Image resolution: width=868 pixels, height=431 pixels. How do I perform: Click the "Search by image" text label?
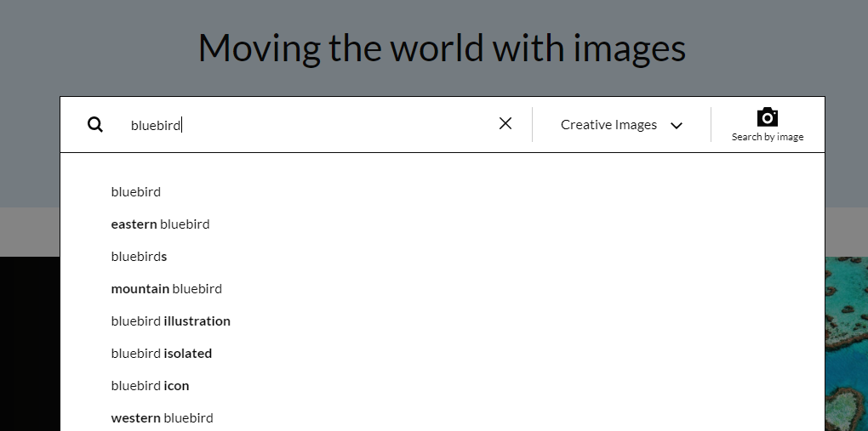click(x=768, y=137)
